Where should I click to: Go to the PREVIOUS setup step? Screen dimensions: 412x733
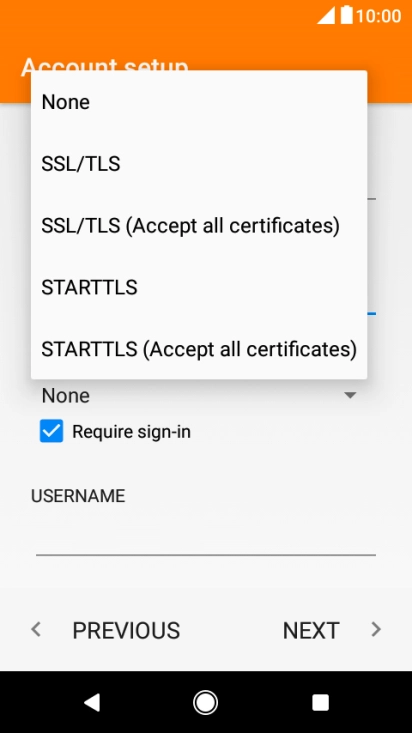click(126, 630)
